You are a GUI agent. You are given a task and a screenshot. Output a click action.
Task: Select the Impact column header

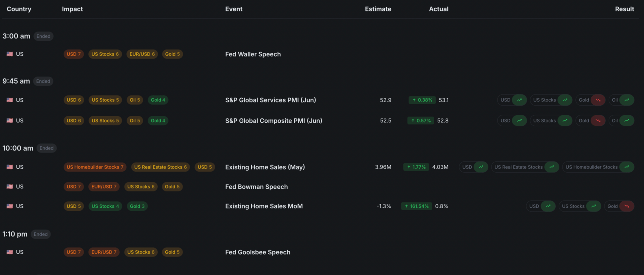(x=72, y=9)
